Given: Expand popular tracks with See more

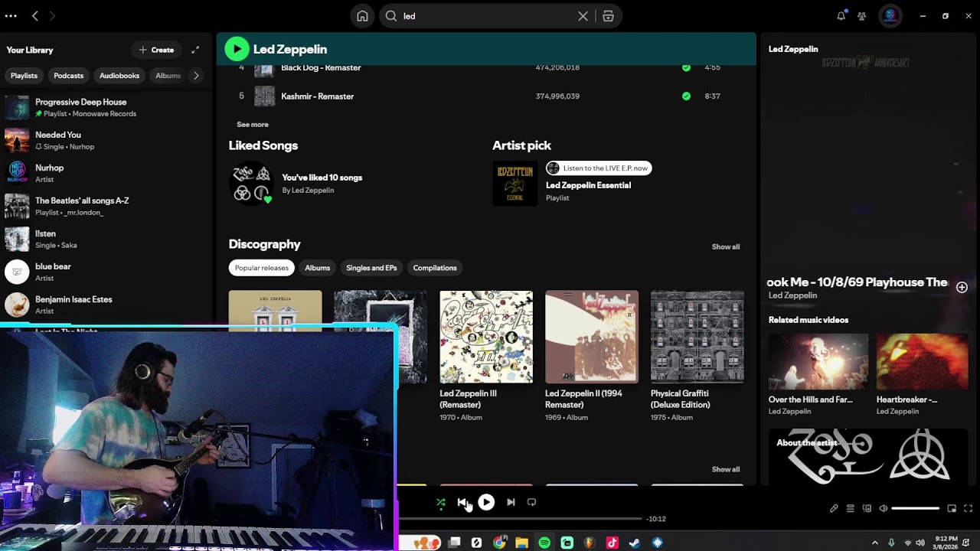Looking at the screenshot, I should [253, 124].
